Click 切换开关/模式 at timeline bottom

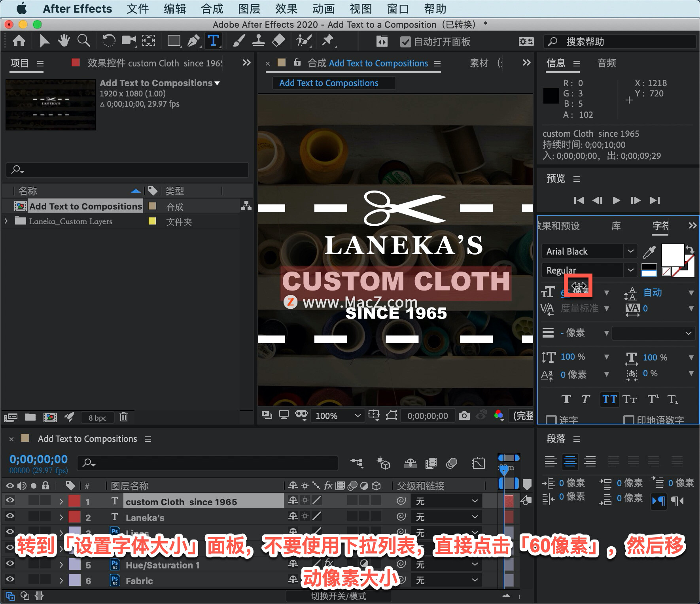[x=339, y=596]
